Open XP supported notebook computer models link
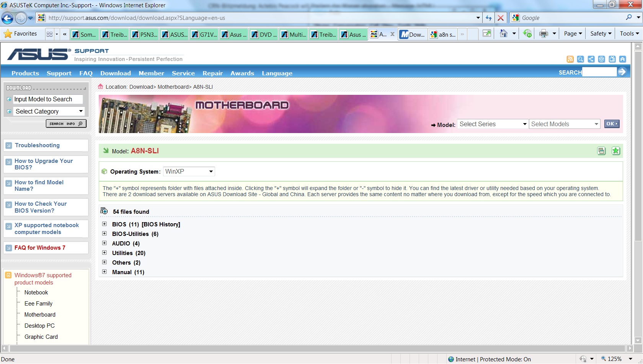This screenshot has height=364, width=643. point(47,229)
